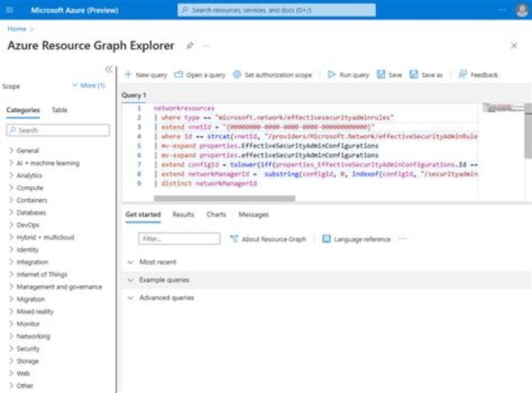Go to the Home breadcrumb link
This screenshot has height=393, width=532.
pyautogui.click(x=16, y=29)
